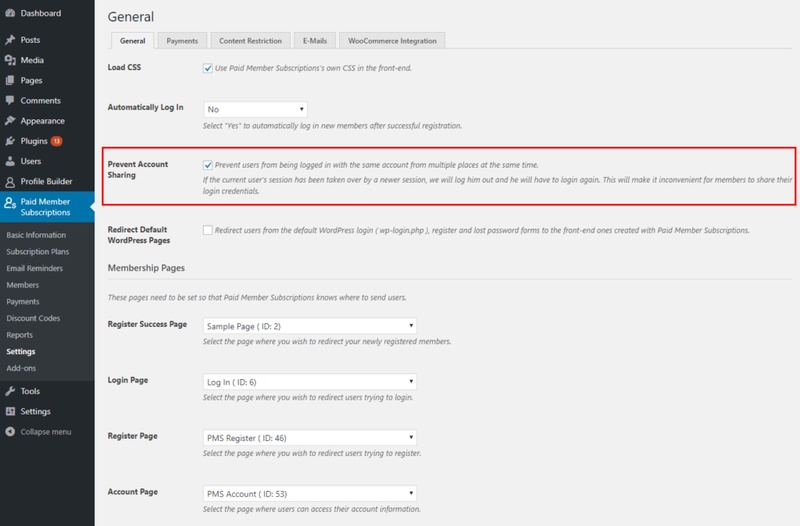The width and height of the screenshot is (800, 526).
Task: Click the Plugins plug icon
Action: pyautogui.click(x=10, y=141)
